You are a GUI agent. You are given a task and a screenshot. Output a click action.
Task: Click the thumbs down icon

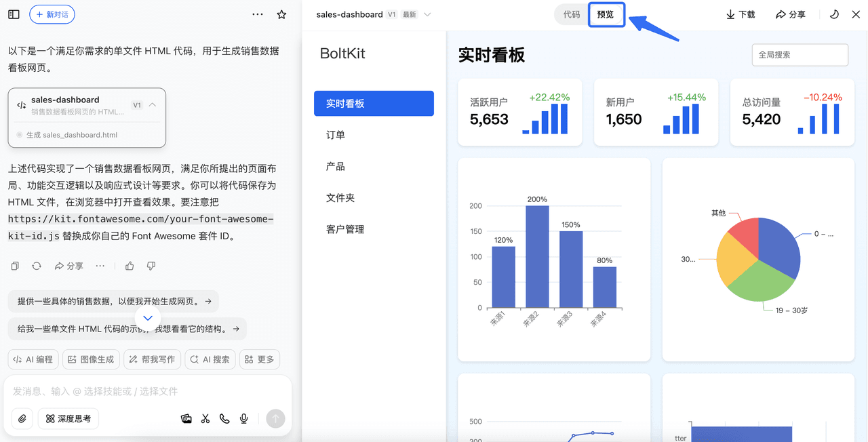click(151, 266)
